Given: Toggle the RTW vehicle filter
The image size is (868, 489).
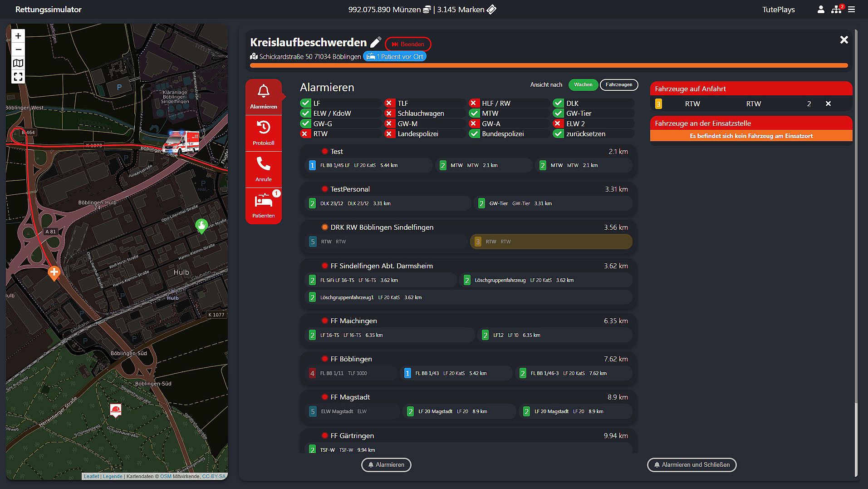Looking at the screenshot, I should (x=340, y=134).
